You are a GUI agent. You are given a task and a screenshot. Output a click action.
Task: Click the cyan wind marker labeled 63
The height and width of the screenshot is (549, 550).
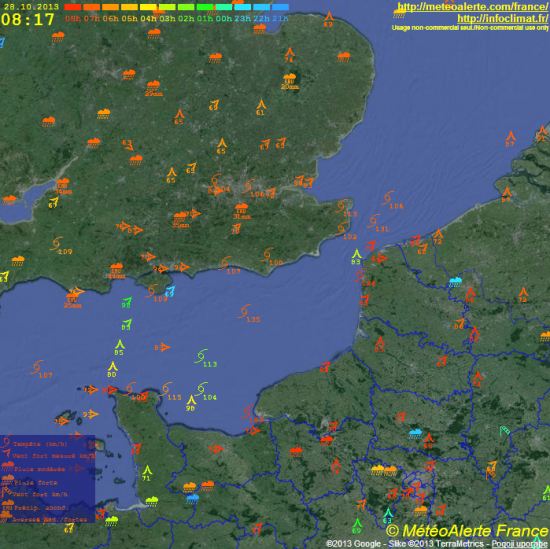(x=388, y=515)
